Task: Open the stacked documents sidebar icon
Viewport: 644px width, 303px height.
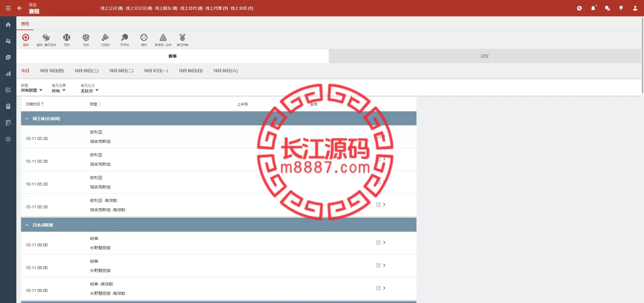Action: [8, 57]
